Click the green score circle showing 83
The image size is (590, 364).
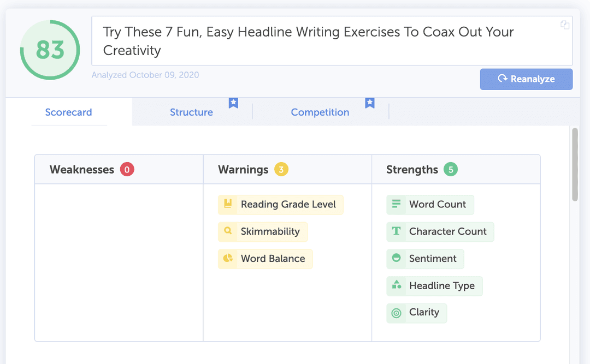click(x=50, y=50)
